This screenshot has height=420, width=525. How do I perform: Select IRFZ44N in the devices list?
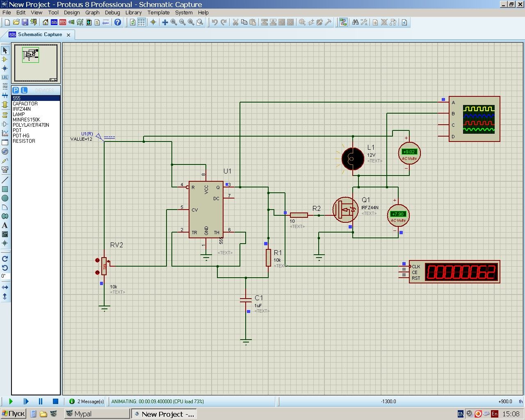tap(22, 109)
